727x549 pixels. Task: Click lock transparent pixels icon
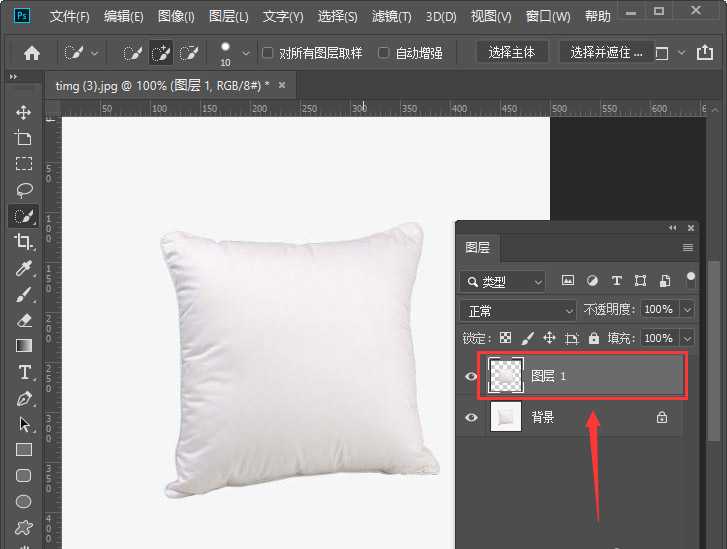point(506,338)
